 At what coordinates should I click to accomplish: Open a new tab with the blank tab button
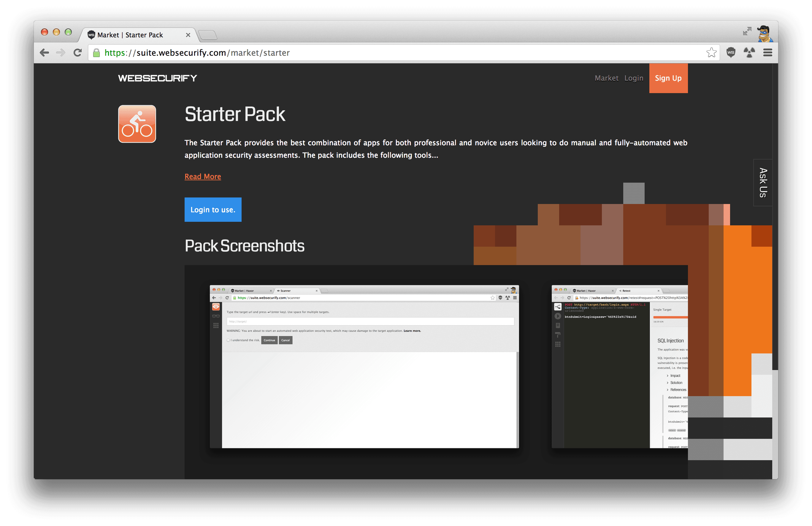click(208, 35)
